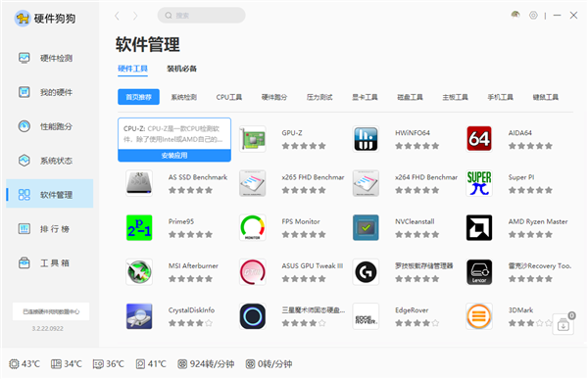Open the HWiNFO64 app icon
Viewport: 588px width, 379px height.
coord(366,139)
